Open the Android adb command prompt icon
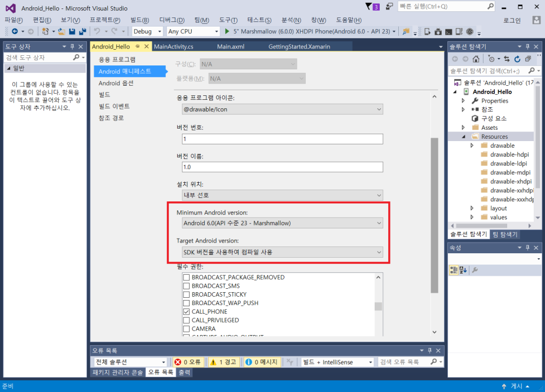This screenshot has width=545, height=392. (x=449, y=32)
